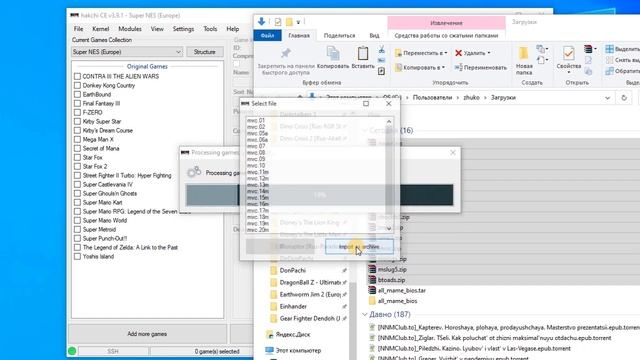Check F-ZERO game checkbox
This screenshot has width=640, height=360.
[77, 112]
